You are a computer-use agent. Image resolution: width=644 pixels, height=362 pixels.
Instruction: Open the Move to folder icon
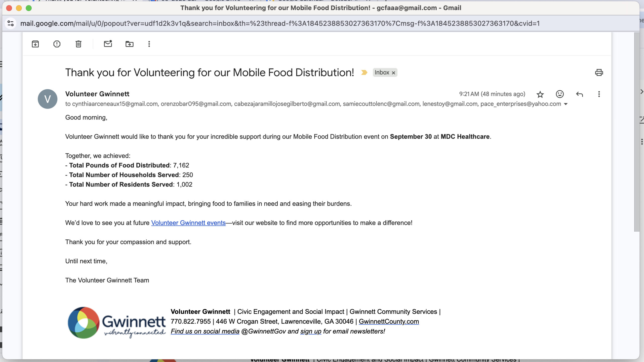point(129,44)
